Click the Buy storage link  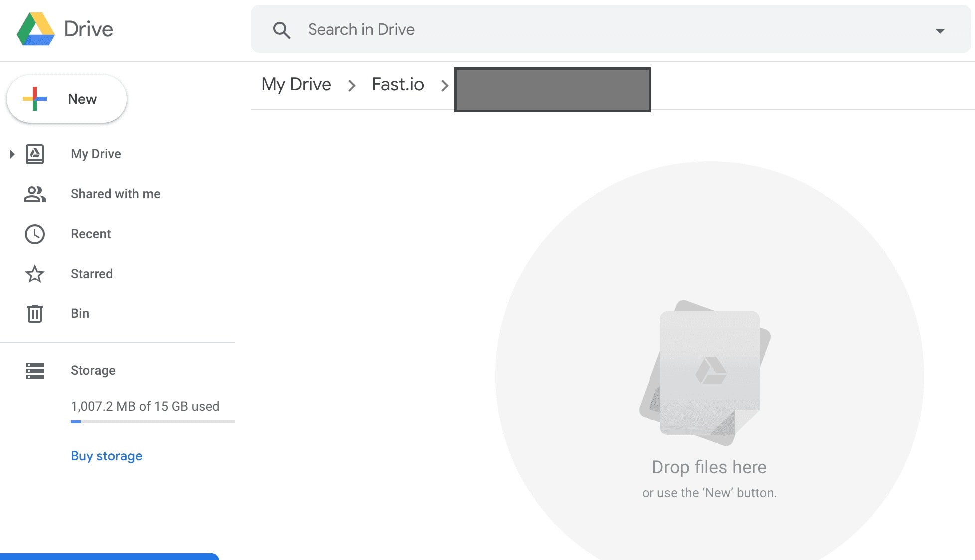point(107,456)
